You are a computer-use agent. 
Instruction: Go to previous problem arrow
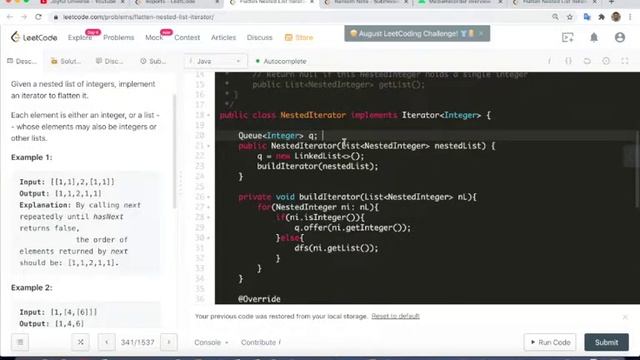click(x=107, y=342)
